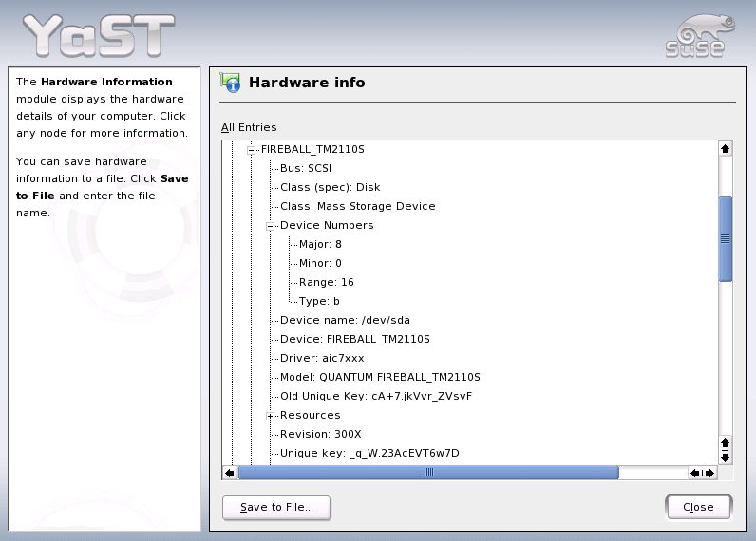The height and width of the screenshot is (541, 756).
Task: Click the 'Device Numbers' label
Action: [327, 225]
